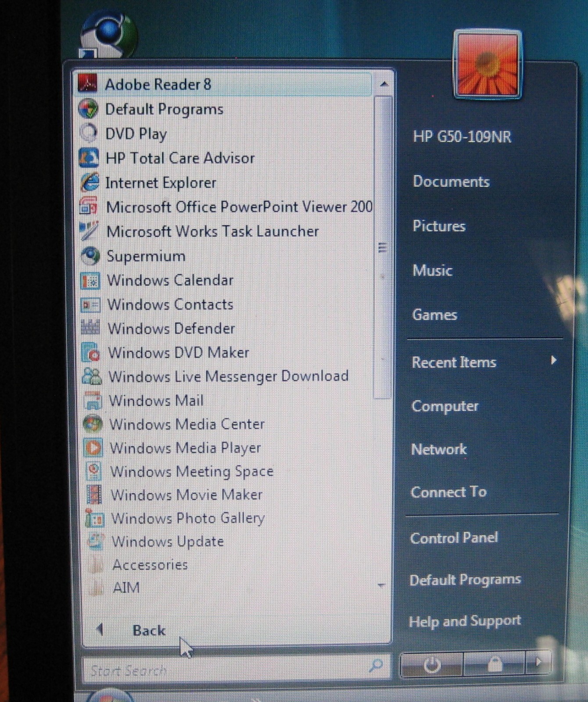
Task: Click the power button icon
Action: [432, 665]
